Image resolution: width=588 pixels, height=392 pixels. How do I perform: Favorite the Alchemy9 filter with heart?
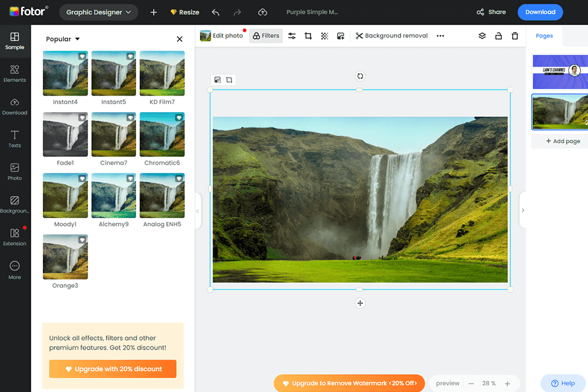click(130, 179)
